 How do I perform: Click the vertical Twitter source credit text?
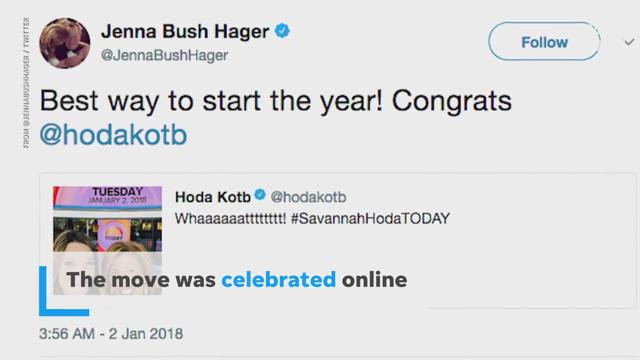pyautogui.click(x=27, y=83)
